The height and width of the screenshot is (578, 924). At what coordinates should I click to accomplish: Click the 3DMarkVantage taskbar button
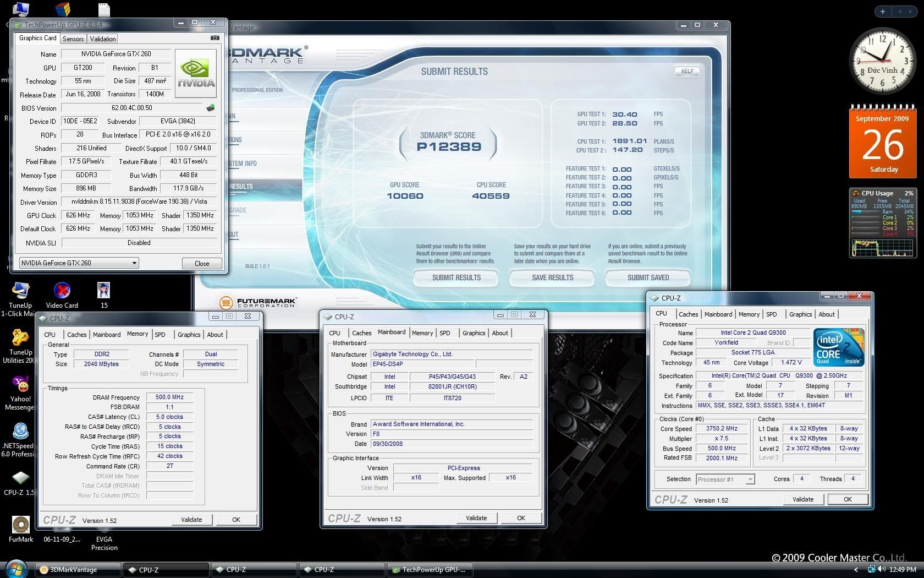[x=78, y=570]
